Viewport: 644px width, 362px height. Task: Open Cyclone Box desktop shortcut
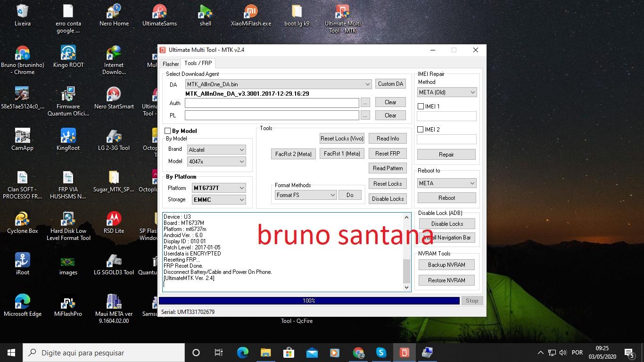coord(22,222)
